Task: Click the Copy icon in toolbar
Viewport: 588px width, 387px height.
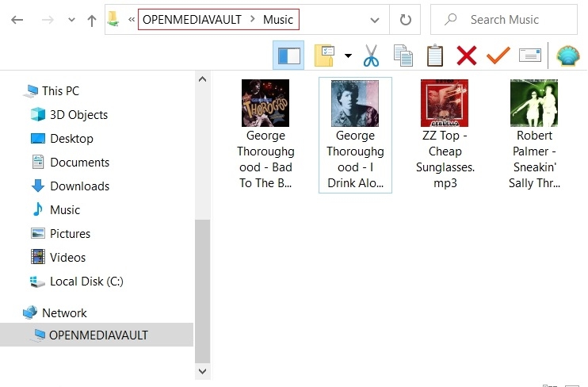Action: pos(403,56)
